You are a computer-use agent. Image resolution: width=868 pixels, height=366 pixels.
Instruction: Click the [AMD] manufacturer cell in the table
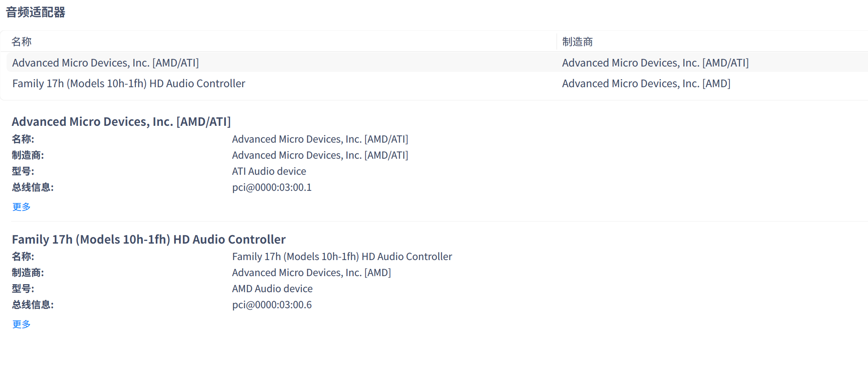pyautogui.click(x=646, y=83)
